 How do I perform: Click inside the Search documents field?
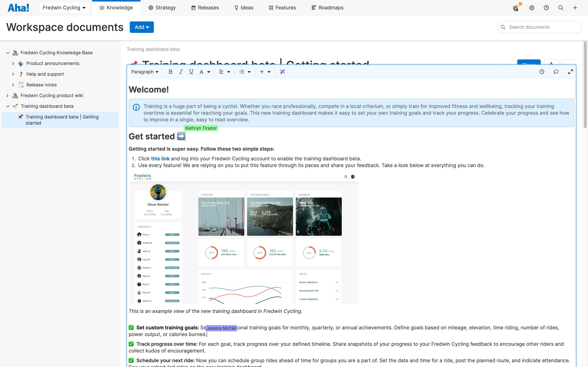coord(540,27)
